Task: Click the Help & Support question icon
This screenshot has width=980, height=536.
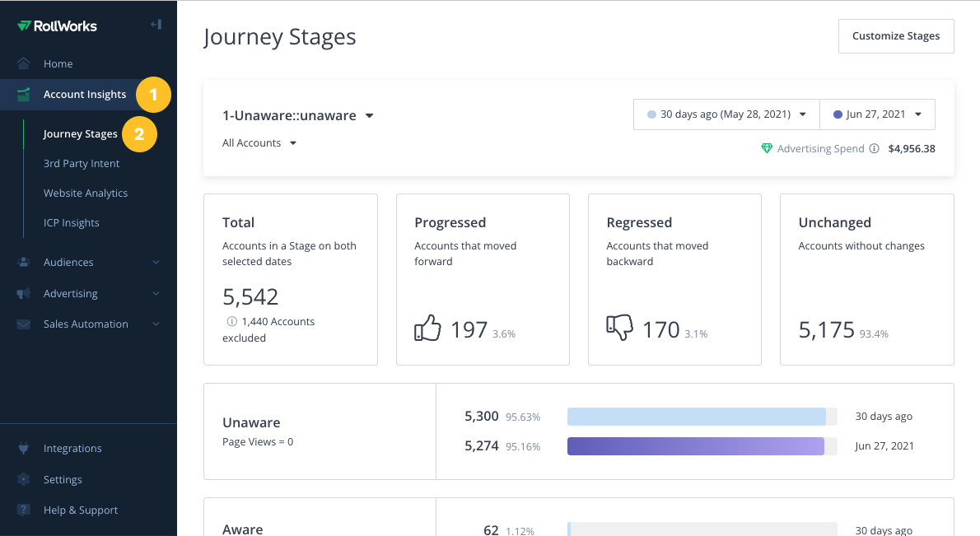Action: tap(26, 510)
